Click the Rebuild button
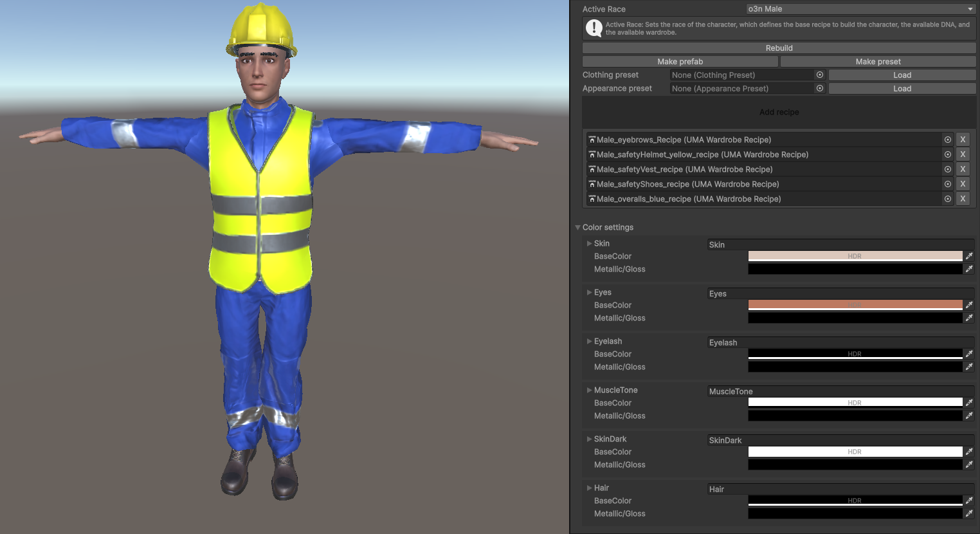This screenshot has height=534, width=980. tap(779, 48)
